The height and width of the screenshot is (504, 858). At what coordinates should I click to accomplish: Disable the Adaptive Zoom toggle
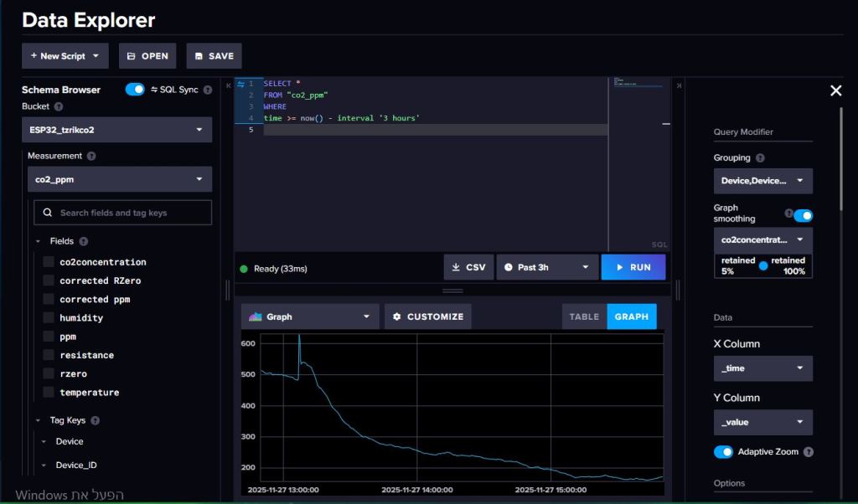pos(722,452)
